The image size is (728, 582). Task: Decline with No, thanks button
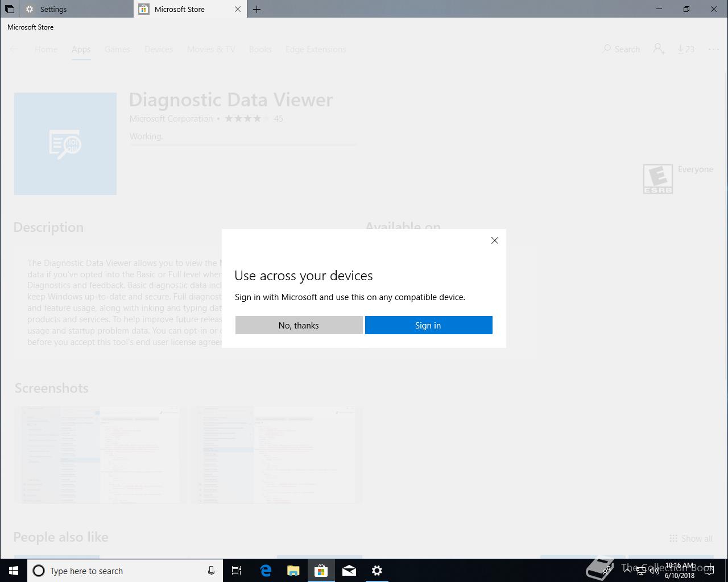pyautogui.click(x=299, y=325)
